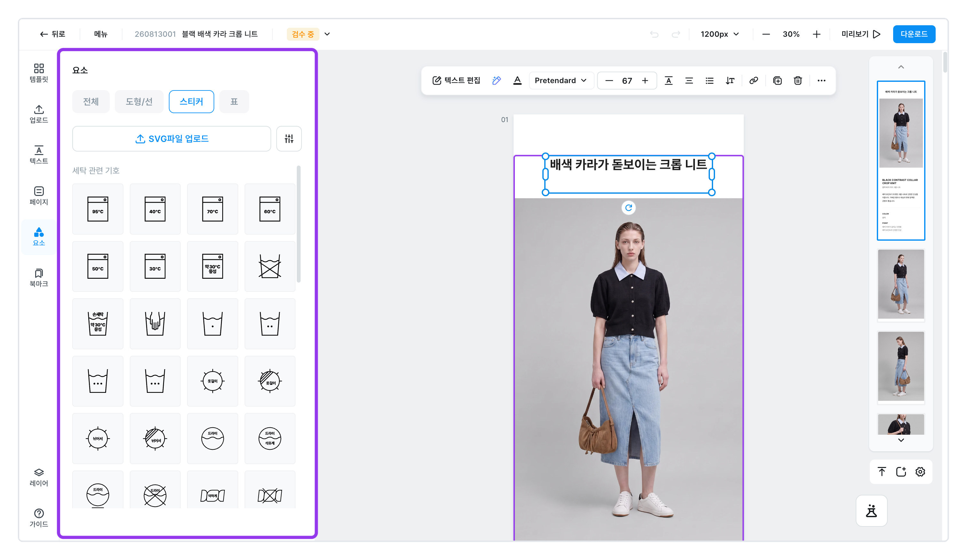Click the SVG파일 업로드 button
This screenshot has width=967, height=560.
[171, 138]
